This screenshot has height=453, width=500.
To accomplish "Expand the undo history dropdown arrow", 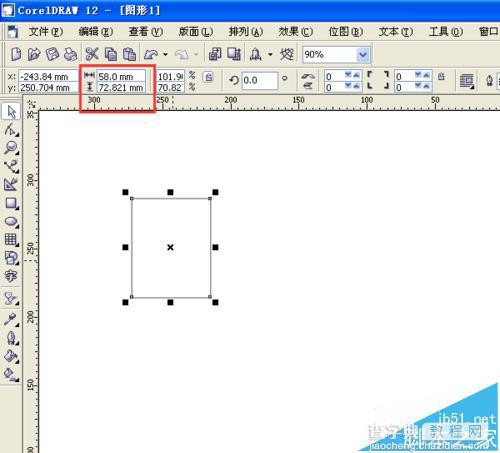I will 165,54.
